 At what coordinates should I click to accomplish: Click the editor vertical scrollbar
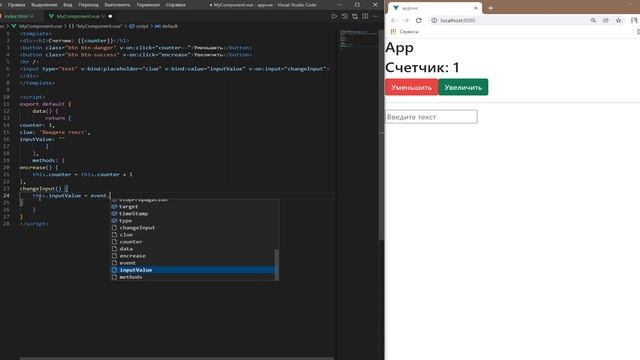pyautogui.click(x=381, y=135)
